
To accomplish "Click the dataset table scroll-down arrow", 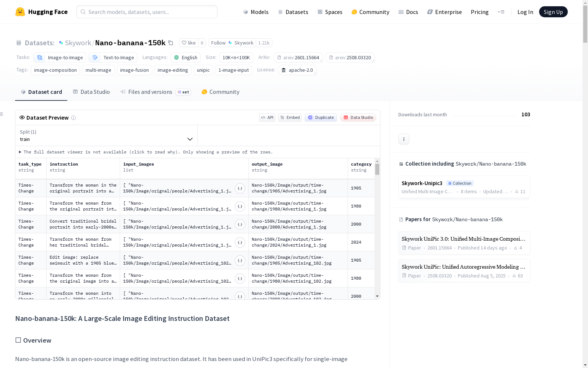I will pyautogui.click(x=377, y=296).
